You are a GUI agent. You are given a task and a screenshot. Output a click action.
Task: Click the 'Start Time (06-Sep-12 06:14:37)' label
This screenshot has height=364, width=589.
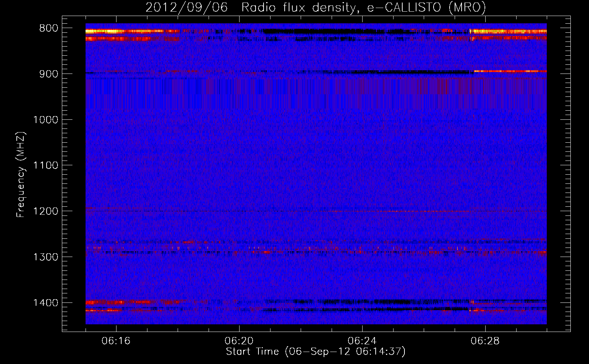click(316, 352)
